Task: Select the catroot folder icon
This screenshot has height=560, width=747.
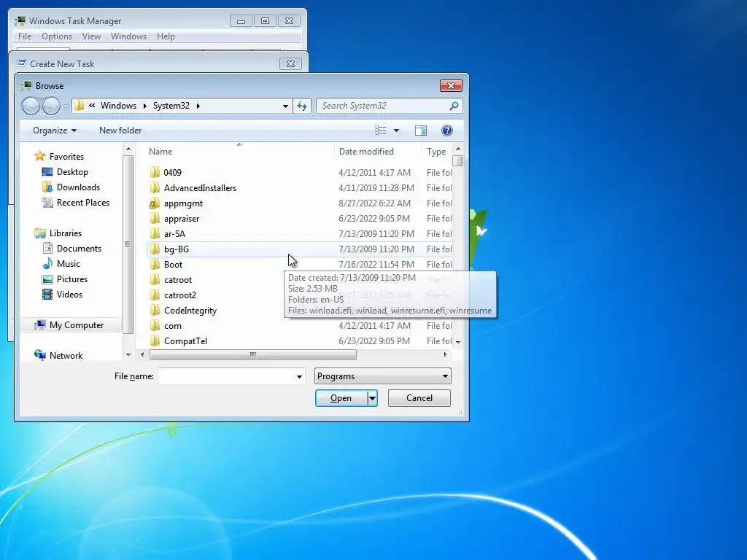Action: pos(155,279)
